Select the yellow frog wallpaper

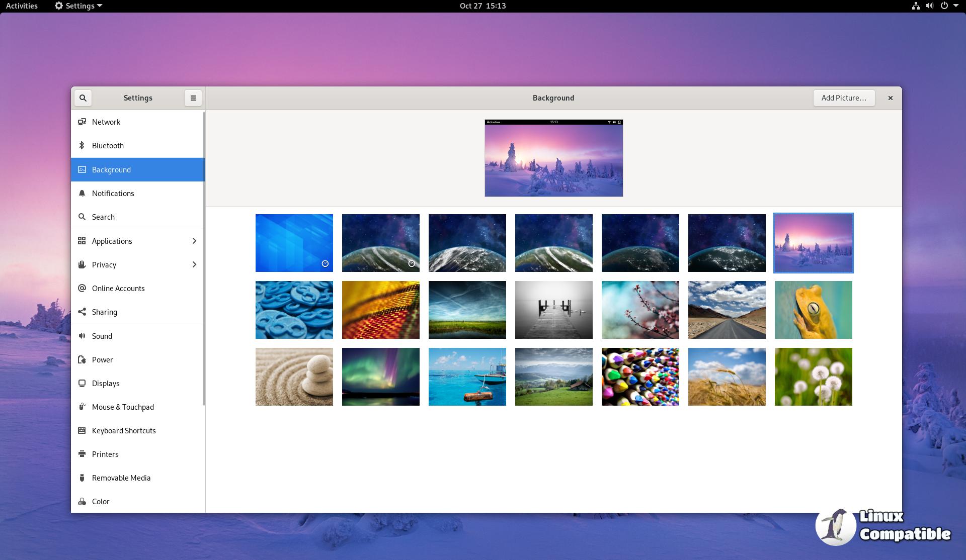(813, 310)
